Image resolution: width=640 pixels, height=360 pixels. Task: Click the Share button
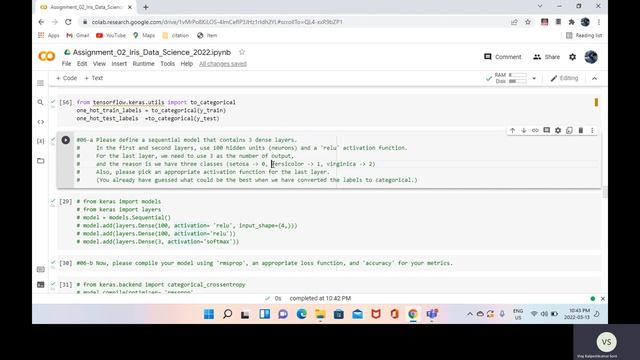click(x=546, y=57)
